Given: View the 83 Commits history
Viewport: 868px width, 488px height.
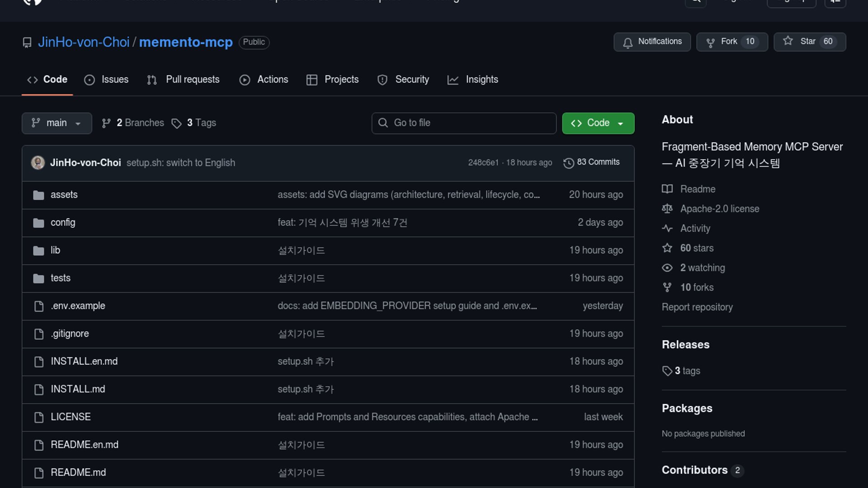Looking at the screenshot, I should click(x=591, y=162).
